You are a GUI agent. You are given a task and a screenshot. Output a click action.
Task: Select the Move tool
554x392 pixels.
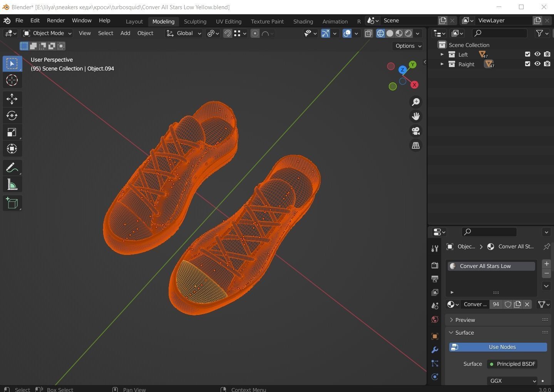point(12,99)
